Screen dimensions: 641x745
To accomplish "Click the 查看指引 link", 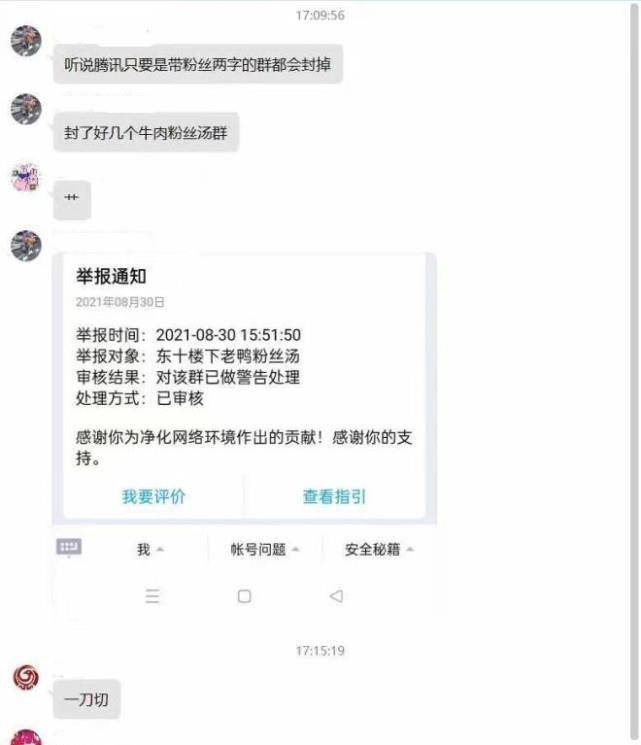I will (334, 497).
